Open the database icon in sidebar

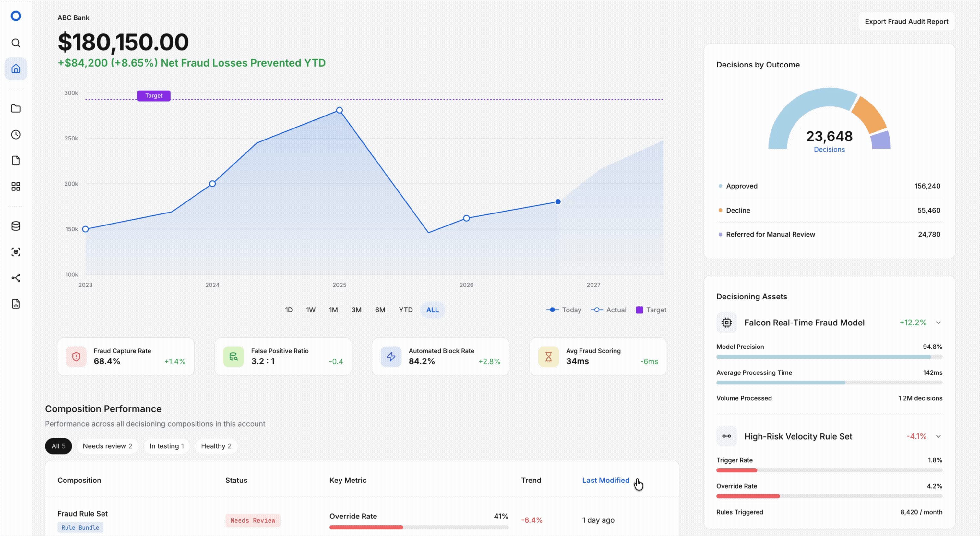[x=16, y=226]
